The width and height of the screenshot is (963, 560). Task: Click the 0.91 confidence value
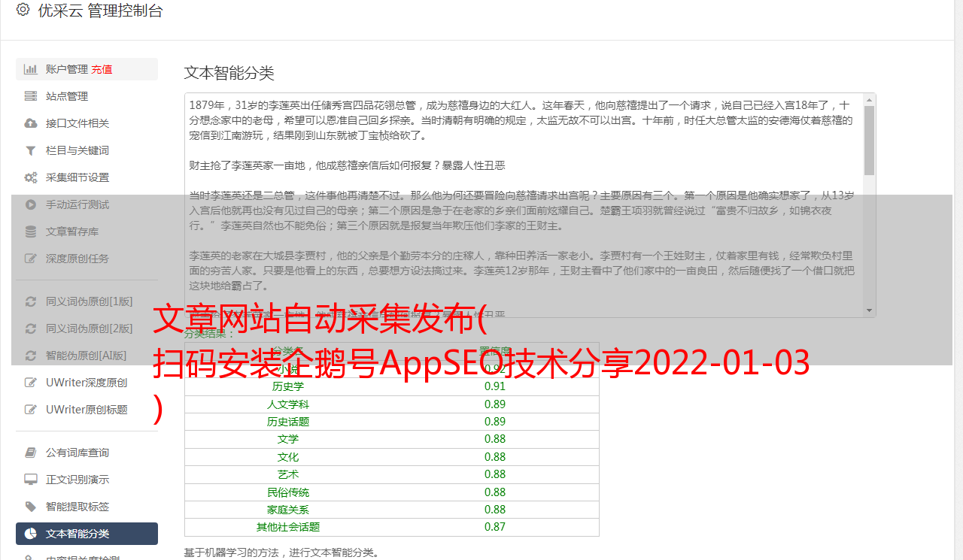tap(495, 386)
